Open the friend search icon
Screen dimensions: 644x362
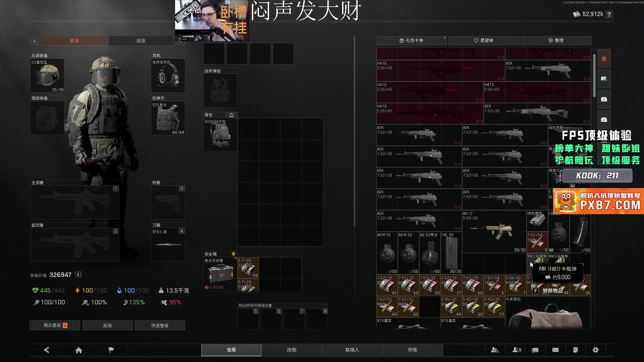tap(495, 350)
